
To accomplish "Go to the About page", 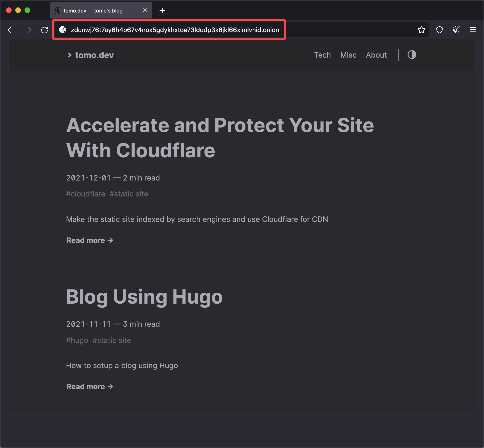I will coord(376,55).
